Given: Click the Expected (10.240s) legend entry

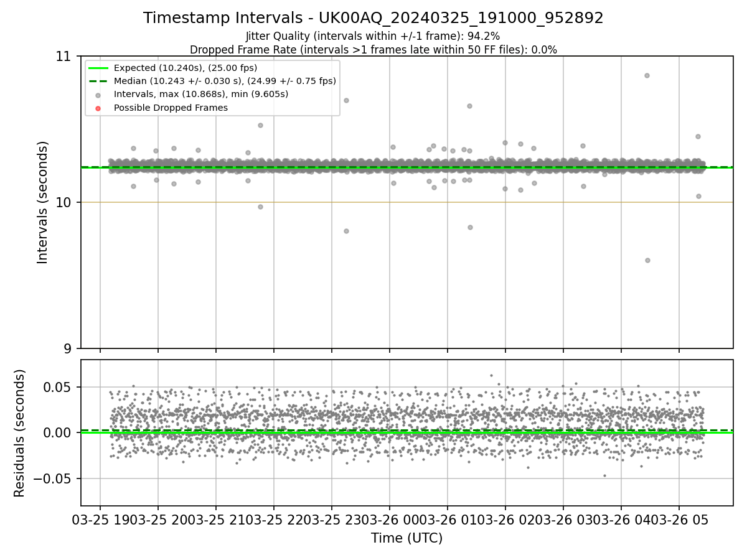Looking at the screenshot, I should [x=186, y=68].
